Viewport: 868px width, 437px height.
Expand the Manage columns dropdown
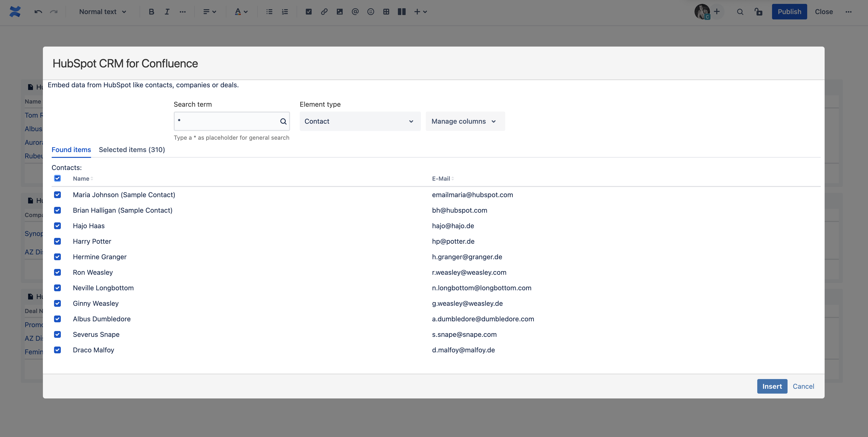click(x=465, y=121)
